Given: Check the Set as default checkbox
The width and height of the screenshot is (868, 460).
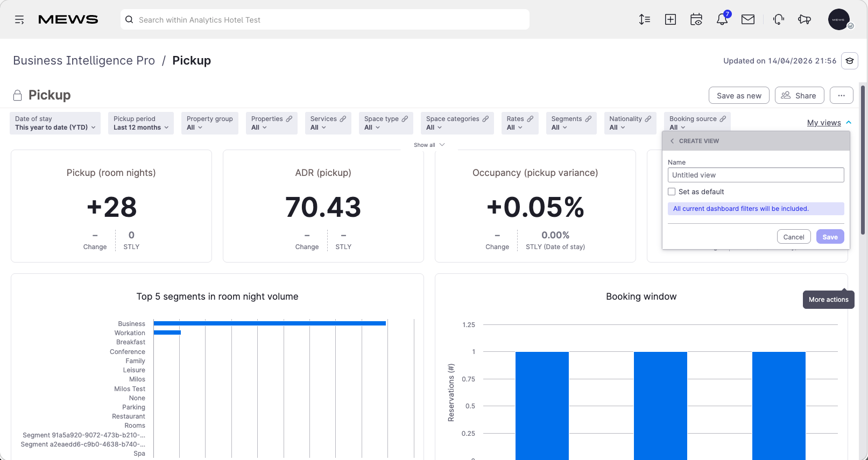Looking at the screenshot, I should tap(672, 192).
